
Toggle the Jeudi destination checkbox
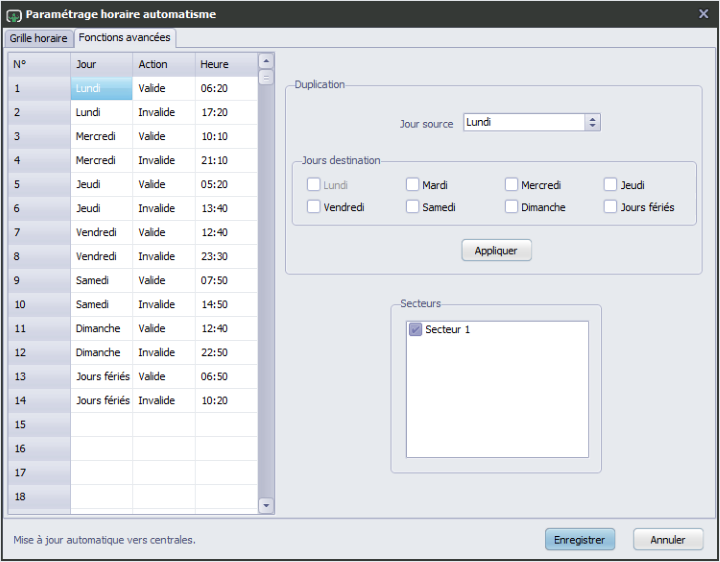[x=610, y=185]
